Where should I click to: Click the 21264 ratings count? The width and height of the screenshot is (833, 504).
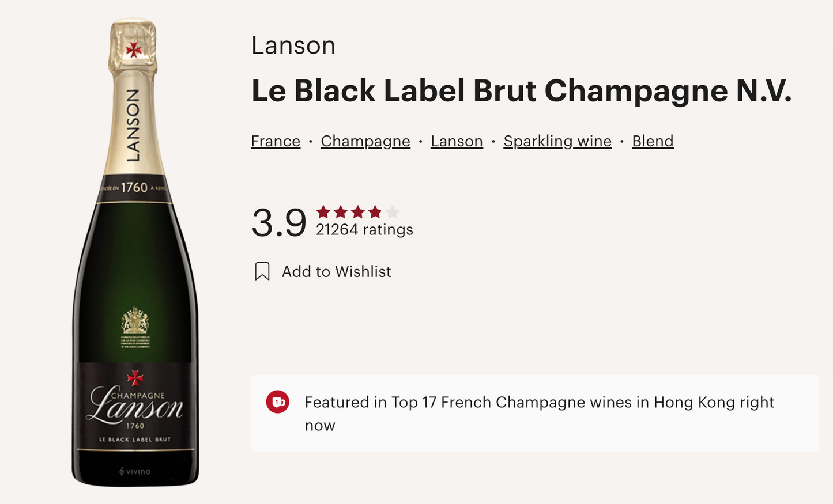point(364,230)
